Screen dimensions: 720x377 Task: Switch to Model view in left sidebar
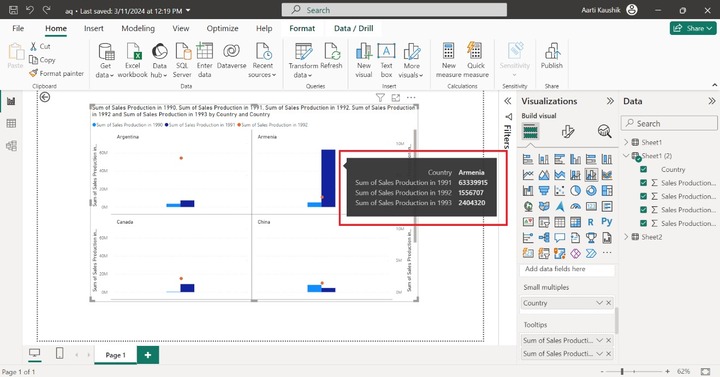[11, 146]
